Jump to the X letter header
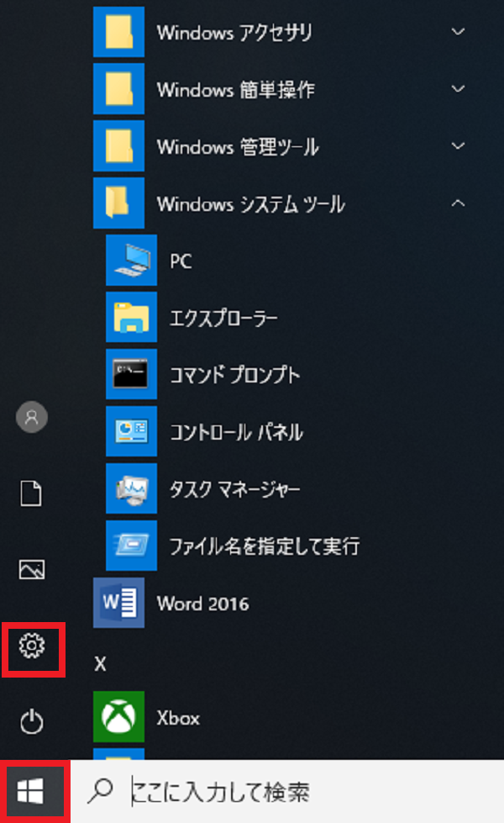Screen dimensions: 504x823 coord(100,664)
